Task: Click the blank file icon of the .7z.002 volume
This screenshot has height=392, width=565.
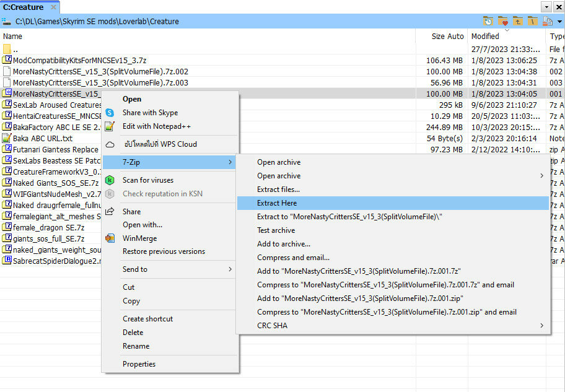Action: 6,71
